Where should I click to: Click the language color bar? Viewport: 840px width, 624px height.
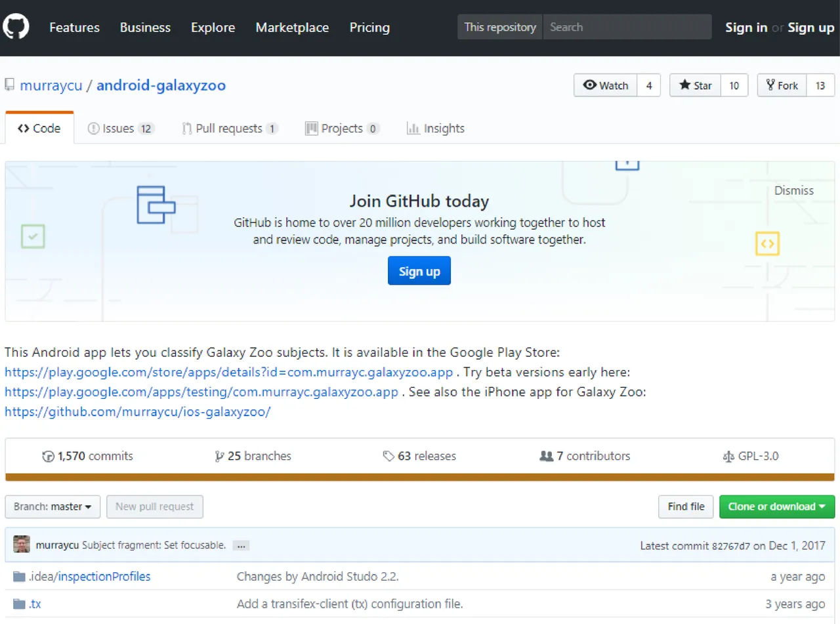pyautogui.click(x=420, y=478)
